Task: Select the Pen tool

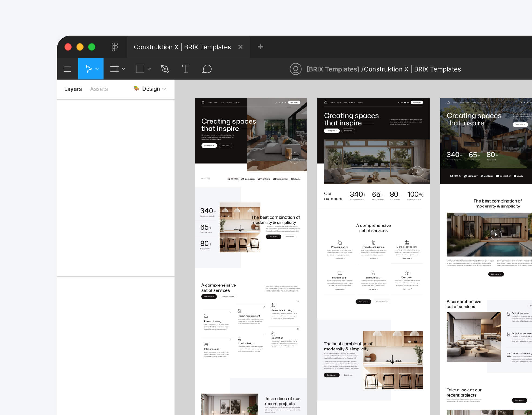Action: click(x=165, y=69)
